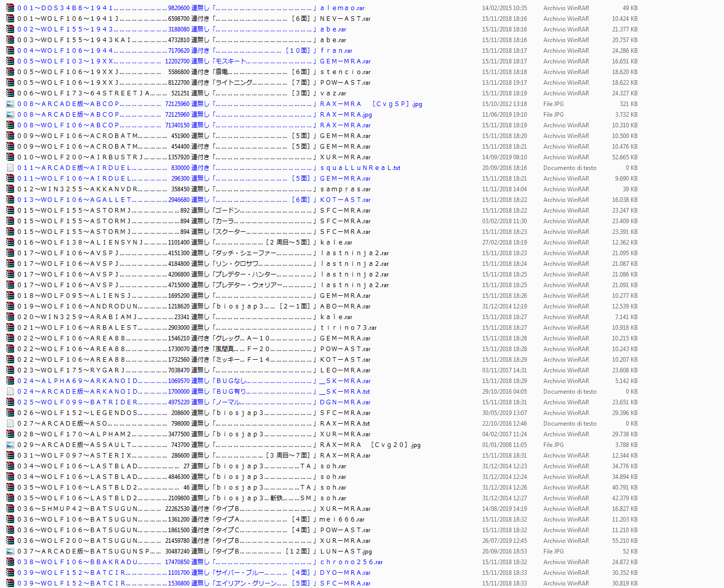Click the archive icon of NEV-AST.rar file
The image size is (724, 588).
coord(10,19)
